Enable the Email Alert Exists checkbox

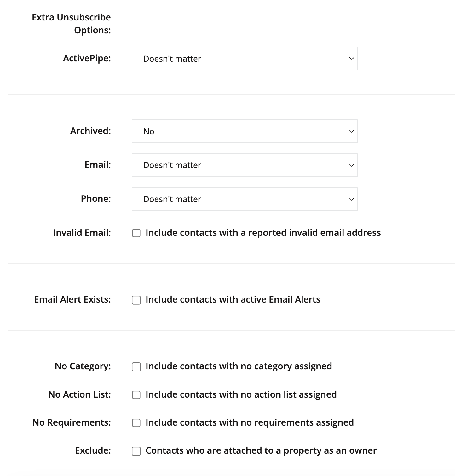[136, 300]
